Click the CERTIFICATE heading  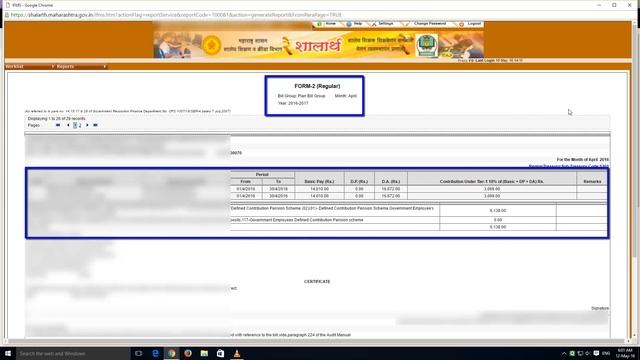point(317,282)
